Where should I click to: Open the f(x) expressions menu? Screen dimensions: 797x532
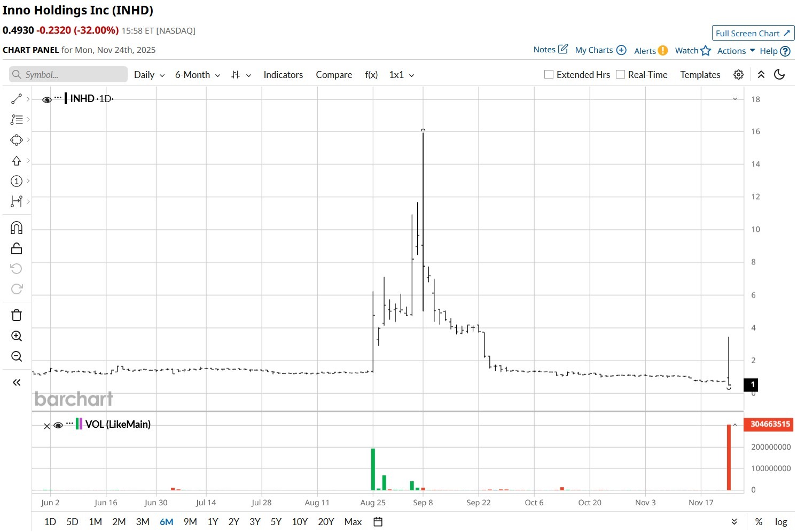click(x=371, y=75)
